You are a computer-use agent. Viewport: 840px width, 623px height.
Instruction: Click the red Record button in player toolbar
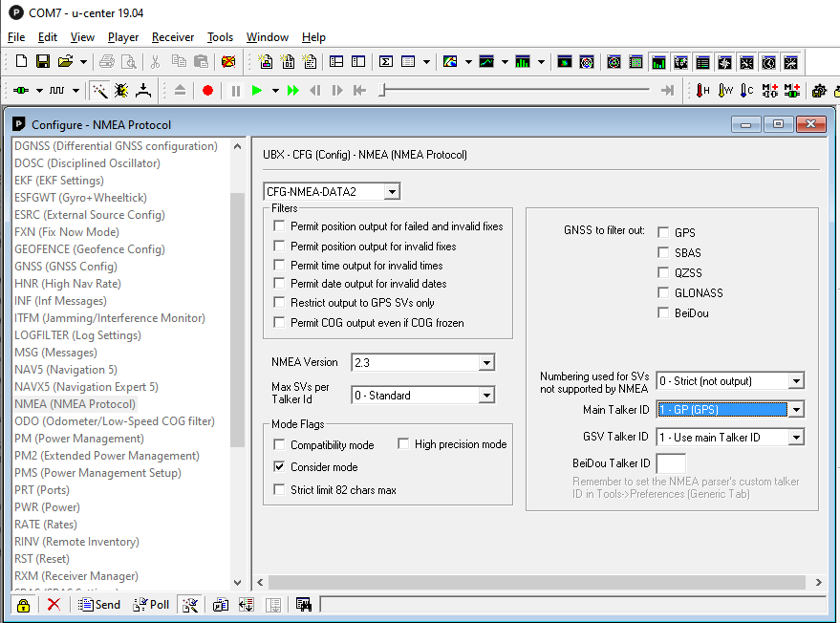207,91
